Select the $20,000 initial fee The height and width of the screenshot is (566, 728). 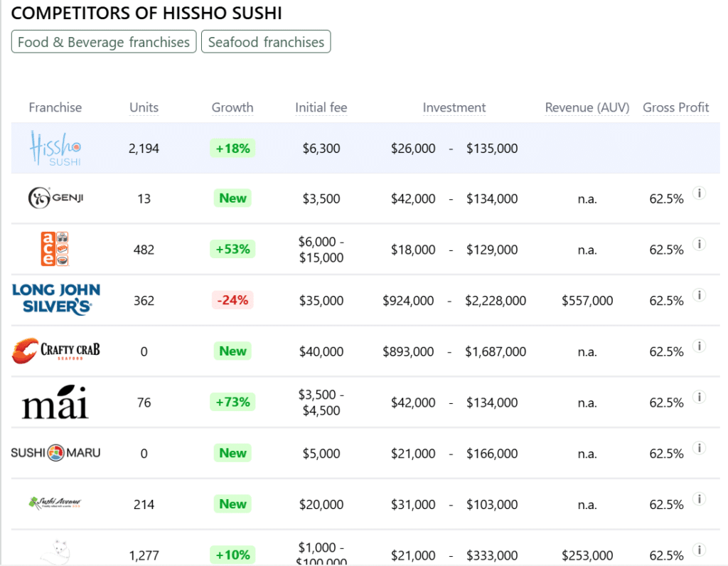(321, 505)
